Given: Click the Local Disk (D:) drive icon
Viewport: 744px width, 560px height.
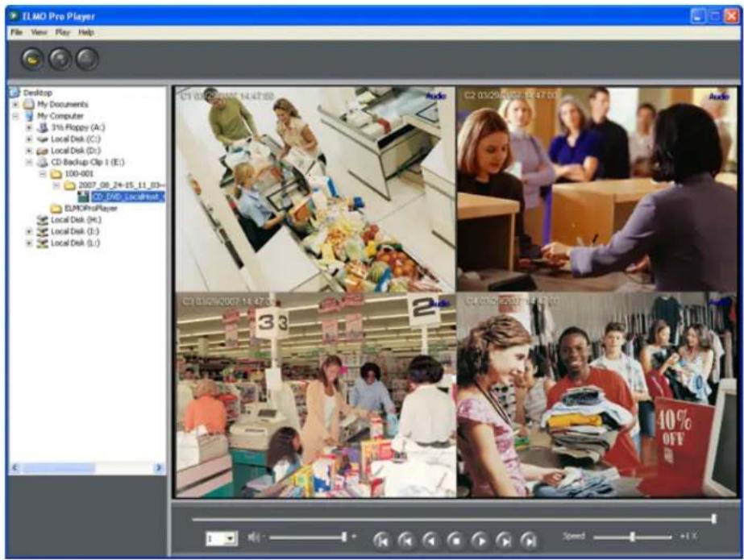Looking at the screenshot, I should (43, 151).
